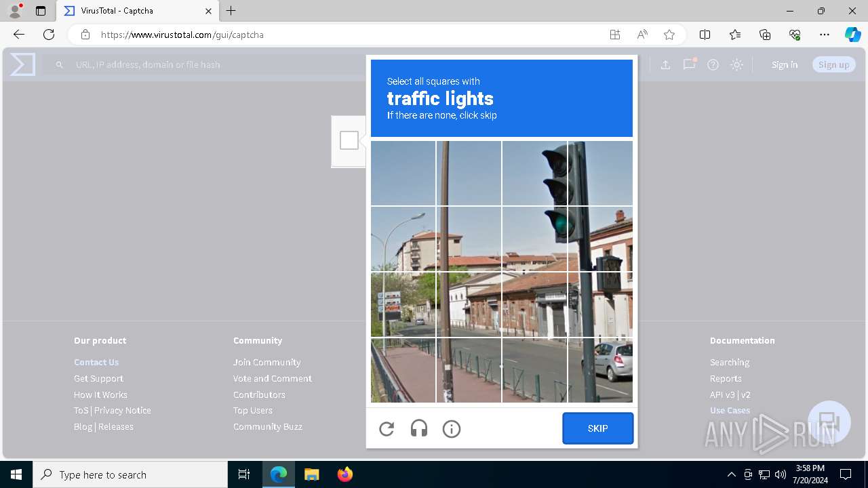Click the VirusTotal logo

22,64
